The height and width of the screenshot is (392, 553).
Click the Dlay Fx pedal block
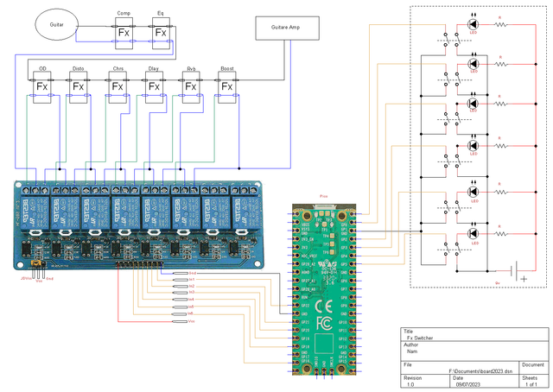154,87
